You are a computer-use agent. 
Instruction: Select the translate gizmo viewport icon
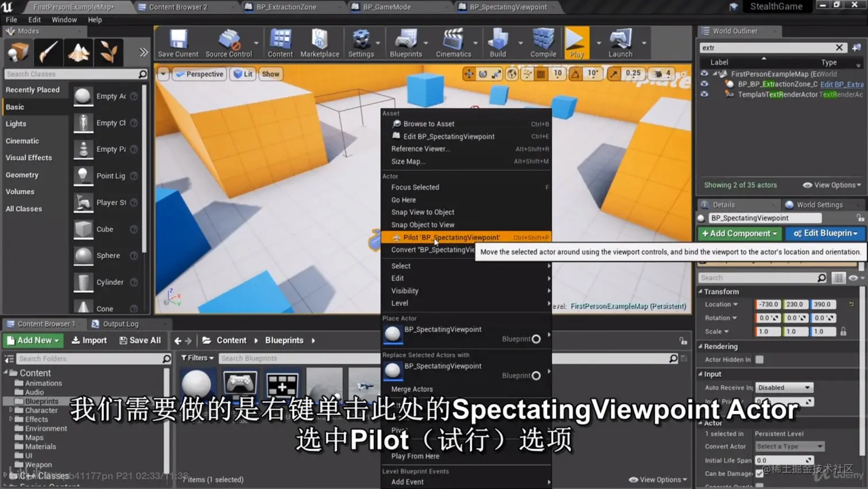point(469,74)
